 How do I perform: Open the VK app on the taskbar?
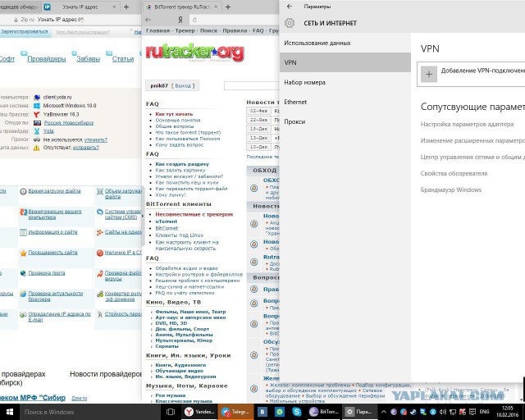coord(262,412)
